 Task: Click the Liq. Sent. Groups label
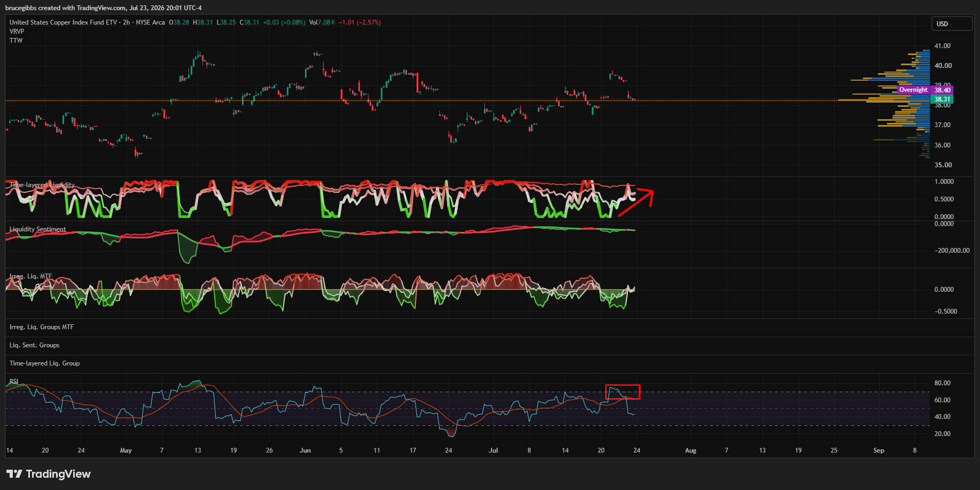point(35,345)
